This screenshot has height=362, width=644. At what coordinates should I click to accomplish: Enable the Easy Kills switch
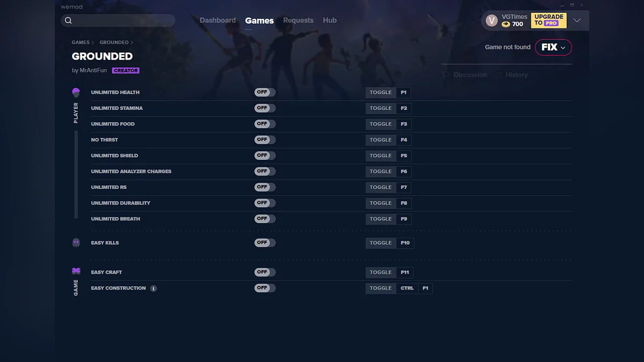(265, 242)
